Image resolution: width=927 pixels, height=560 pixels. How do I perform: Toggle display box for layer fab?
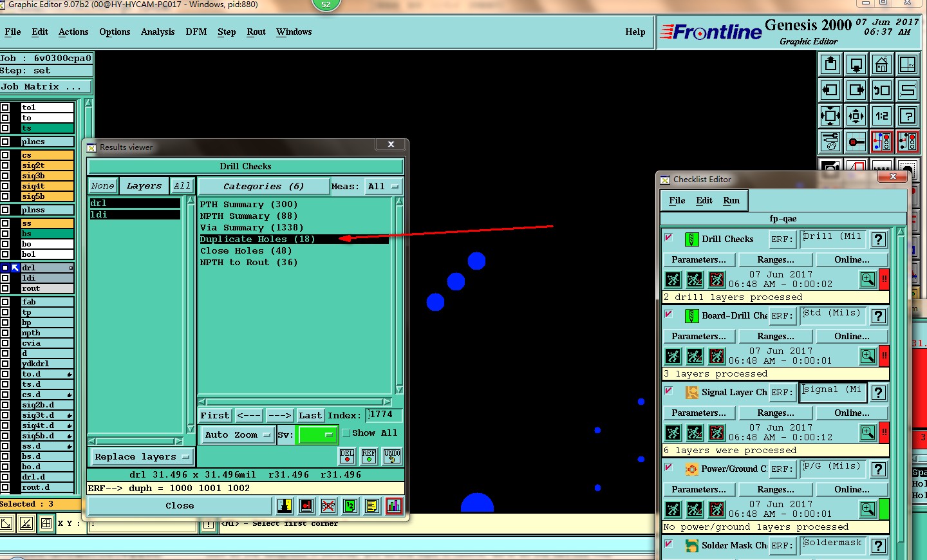point(5,302)
